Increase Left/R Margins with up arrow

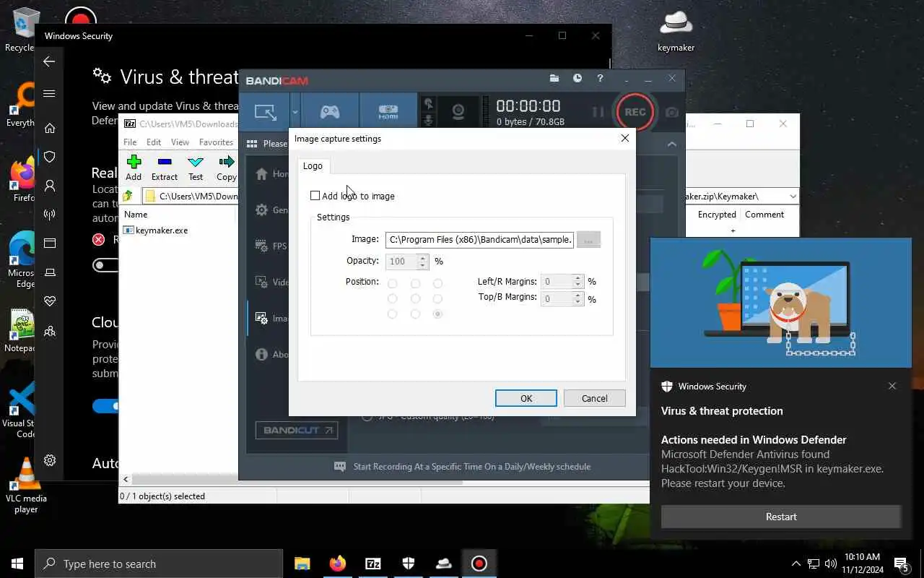click(x=577, y=277)
